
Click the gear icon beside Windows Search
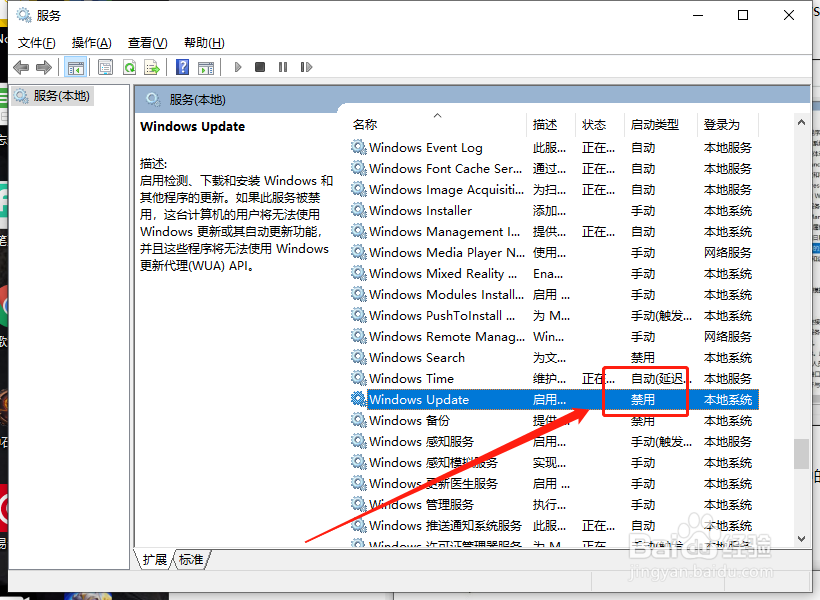(359, 357)
